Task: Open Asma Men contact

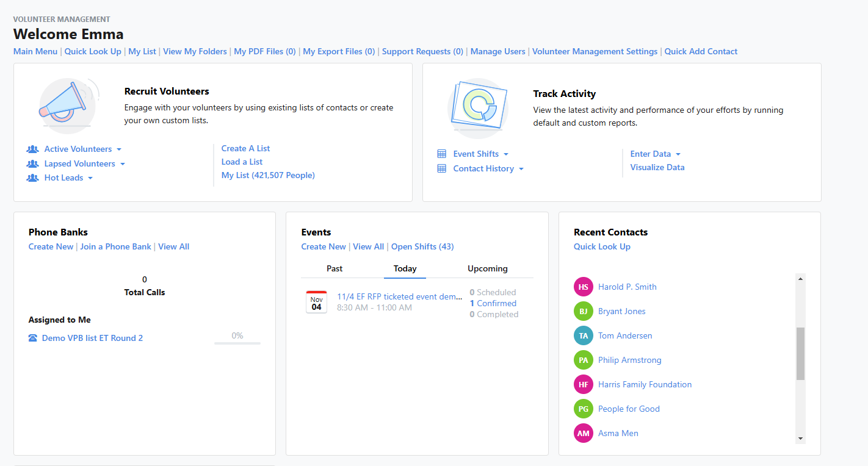Action: (618, 433)
